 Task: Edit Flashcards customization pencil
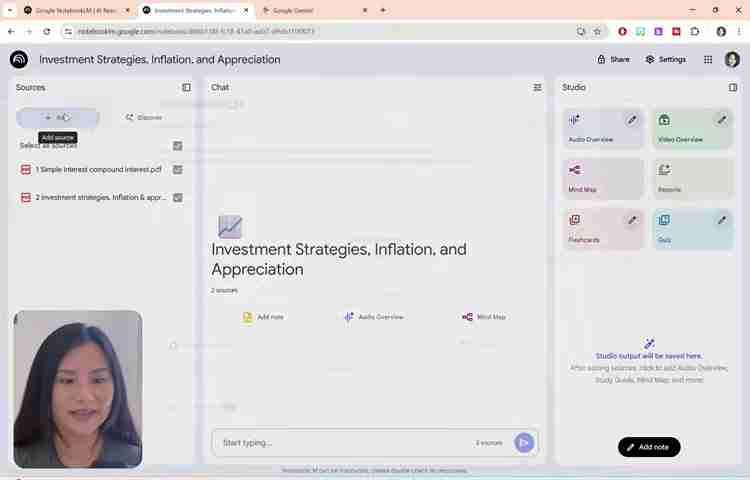[x=632, y=220]
